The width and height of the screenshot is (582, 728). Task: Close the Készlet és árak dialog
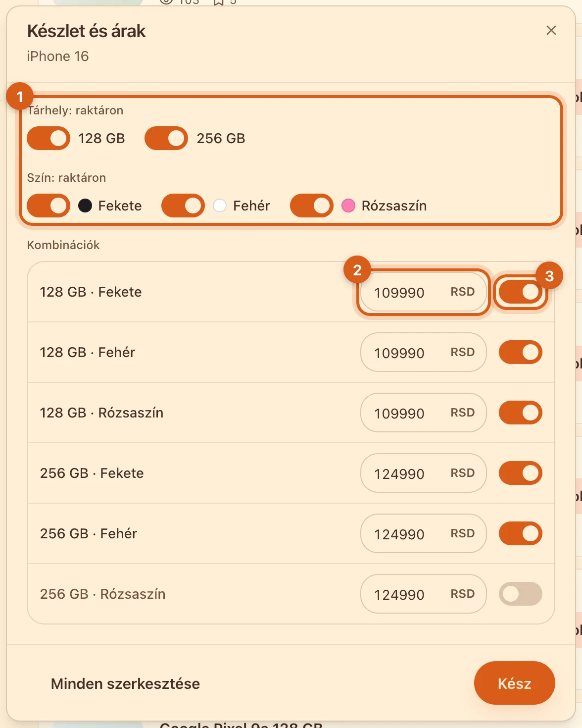click(x=551, y=31)
